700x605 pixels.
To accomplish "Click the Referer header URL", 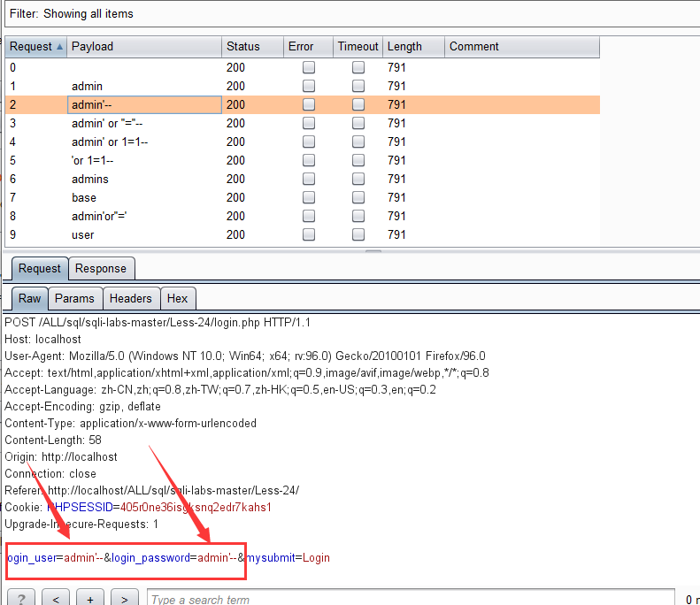I will [x=173, y=491].
